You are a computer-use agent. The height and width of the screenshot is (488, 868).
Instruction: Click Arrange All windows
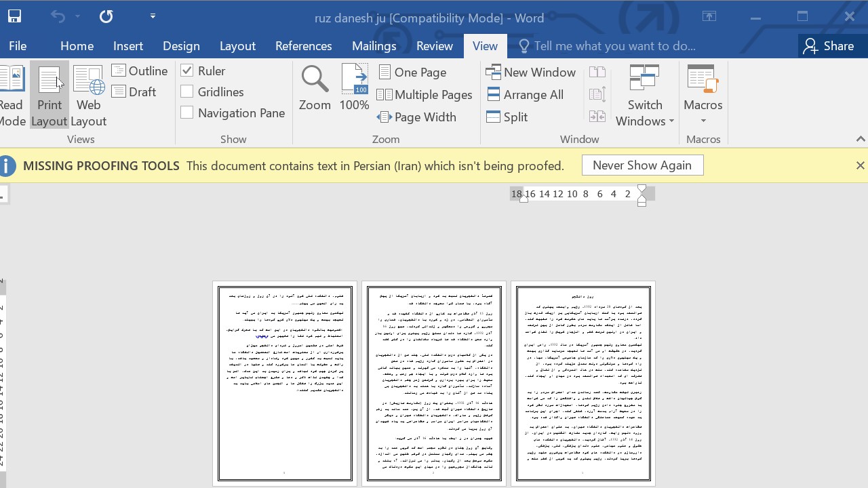[x=526, y=95]
